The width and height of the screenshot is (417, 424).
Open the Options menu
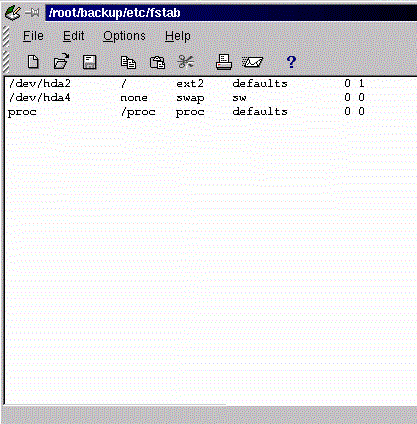(124, 36)
